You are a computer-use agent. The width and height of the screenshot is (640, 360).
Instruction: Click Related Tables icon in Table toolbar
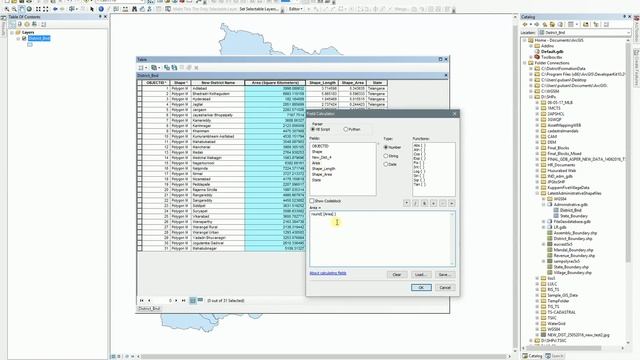click(154, 68)
